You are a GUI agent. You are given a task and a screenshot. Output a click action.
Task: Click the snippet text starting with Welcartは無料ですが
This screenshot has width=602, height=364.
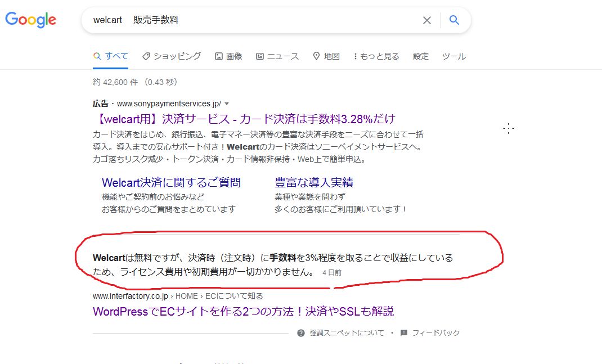click(273, 265)
